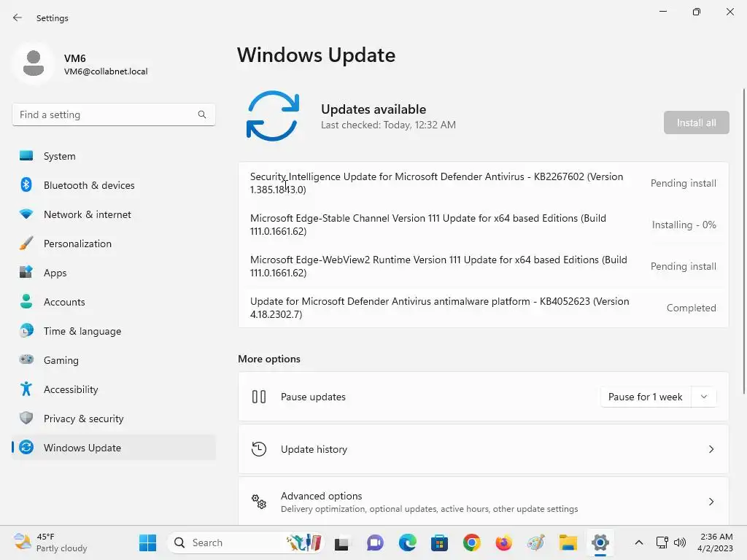
Task: Click the search magnifier in Find a setting
Action: point(202,114)
